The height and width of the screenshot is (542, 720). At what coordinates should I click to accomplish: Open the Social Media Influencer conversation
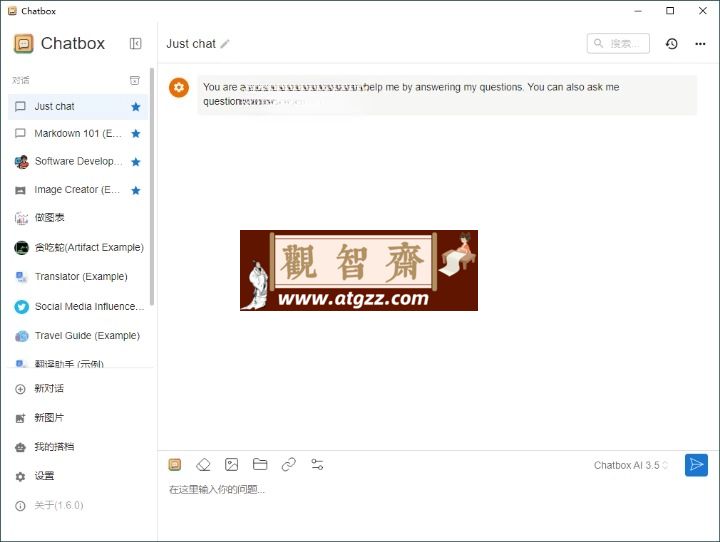click(x=78, y=306)
